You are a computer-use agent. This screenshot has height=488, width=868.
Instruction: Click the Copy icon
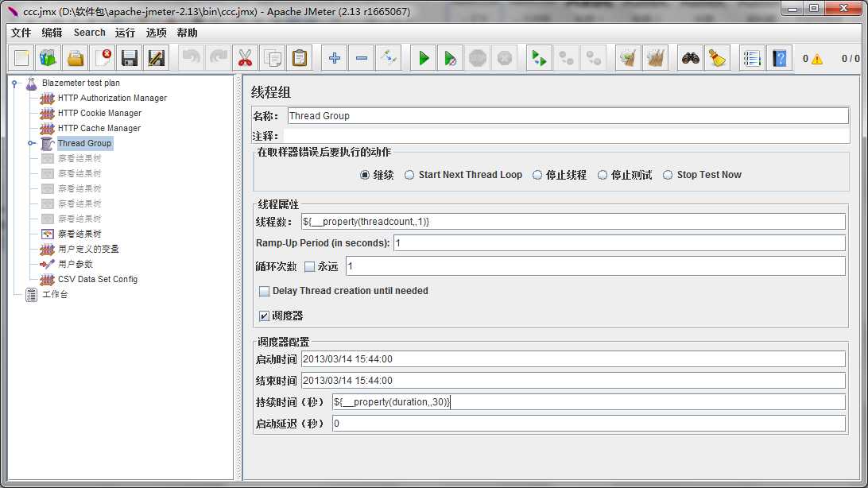click(273, 58)
